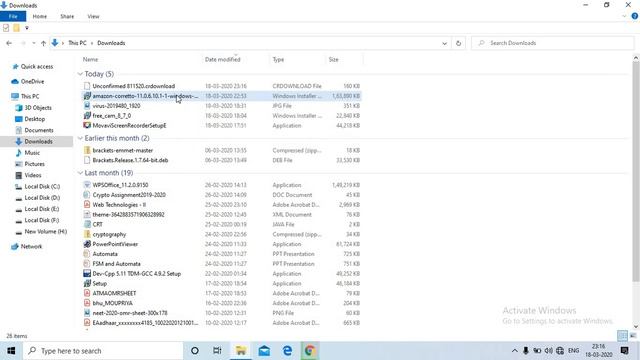
Task: Select the Unconfirmed 811520.crdownload file icon
Action: [87, 86]
